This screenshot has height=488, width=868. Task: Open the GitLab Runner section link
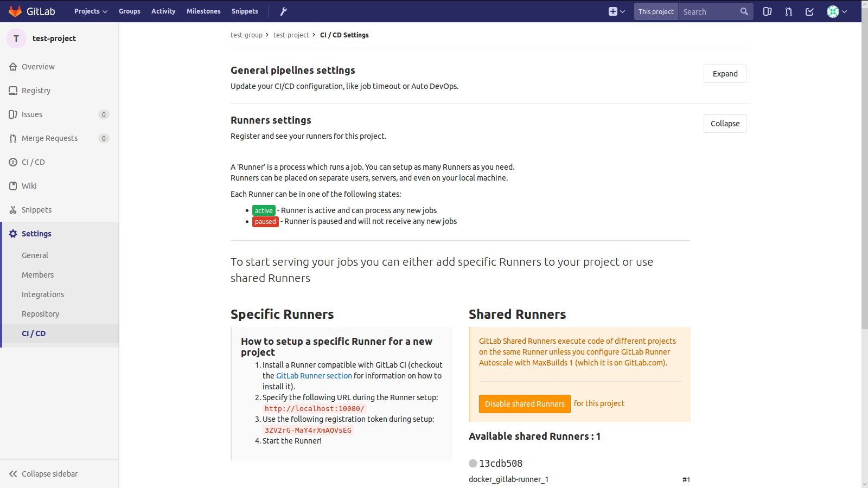[x=314, y=375]
